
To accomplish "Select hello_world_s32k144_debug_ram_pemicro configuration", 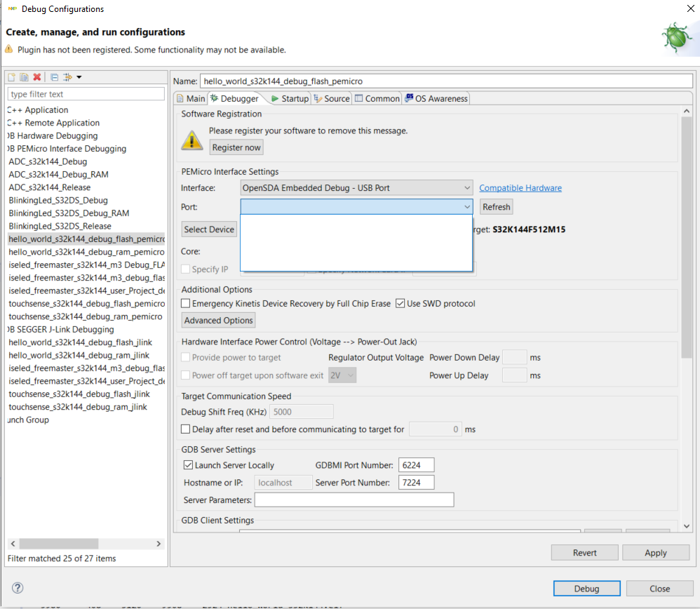I will (x=86, y=253).
